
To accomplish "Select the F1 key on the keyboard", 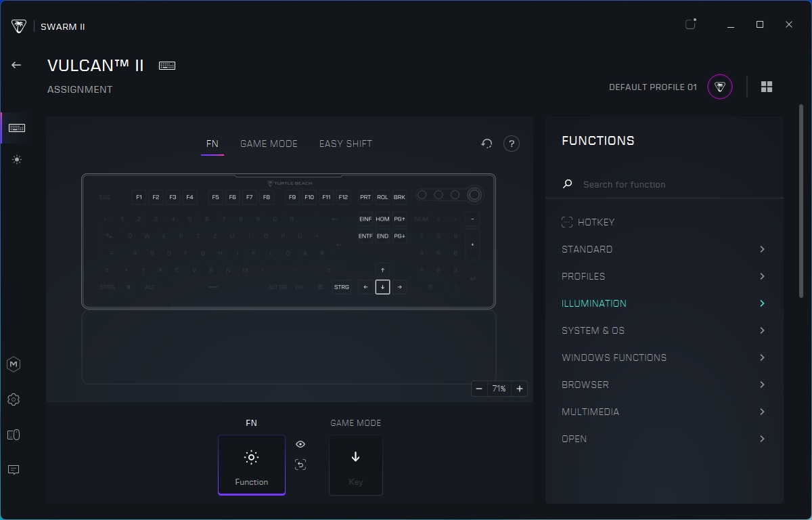I will point(139,197).
